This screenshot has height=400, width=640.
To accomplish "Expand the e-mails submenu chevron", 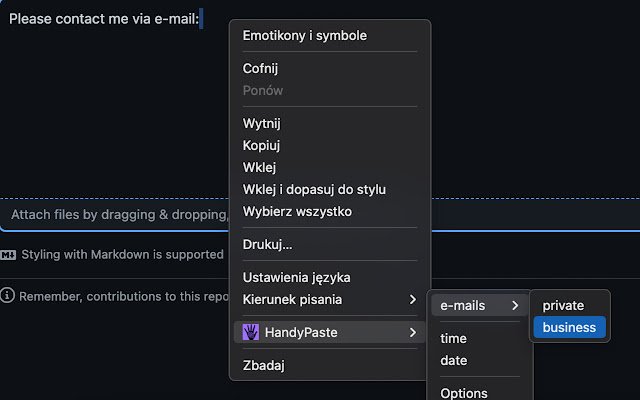I will (515, 305).
